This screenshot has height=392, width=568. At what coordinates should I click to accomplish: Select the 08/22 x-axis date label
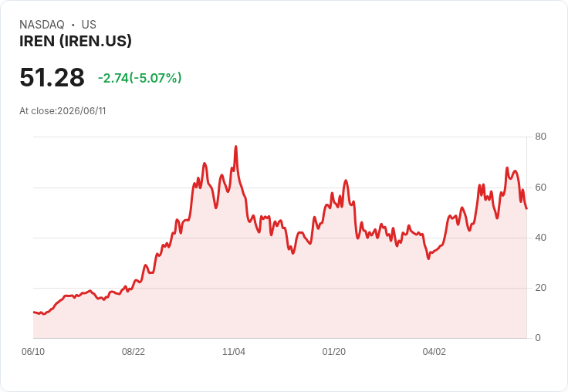[134, 351]
